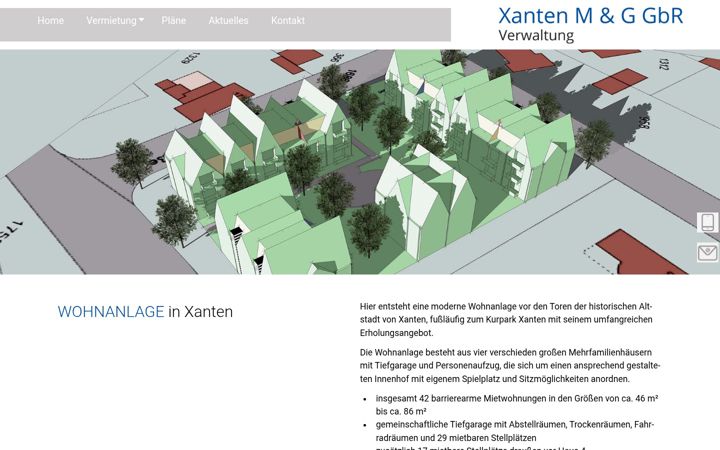The width and height of the screenshot is (720, 450).
Task: Open the Home menu item
Action: [51, 21]
